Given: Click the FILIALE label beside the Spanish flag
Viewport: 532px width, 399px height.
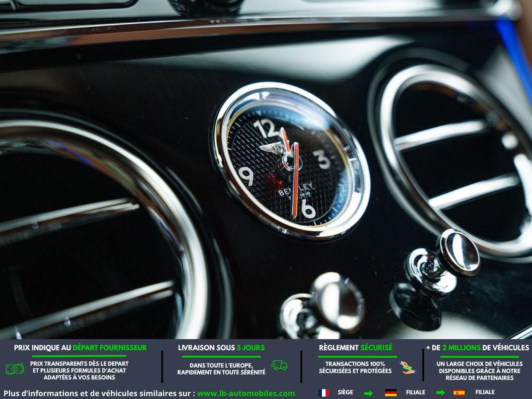Looking at the screenshot, I should point(485,392).
